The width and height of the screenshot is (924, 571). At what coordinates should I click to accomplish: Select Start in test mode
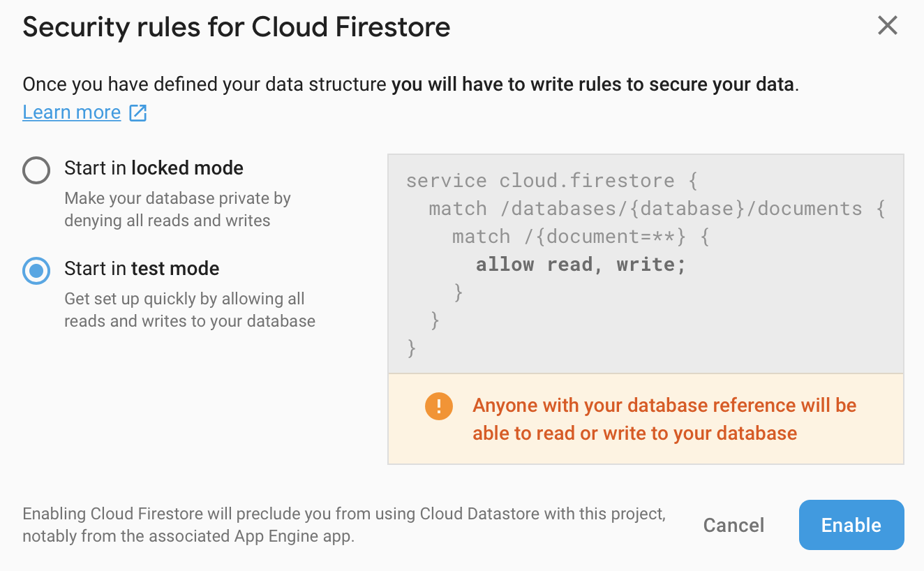[x=142, y=268]
